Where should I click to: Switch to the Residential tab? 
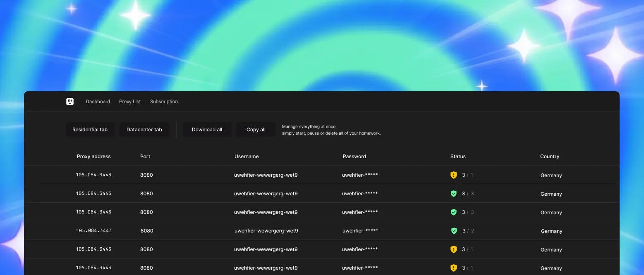[90, 129]
